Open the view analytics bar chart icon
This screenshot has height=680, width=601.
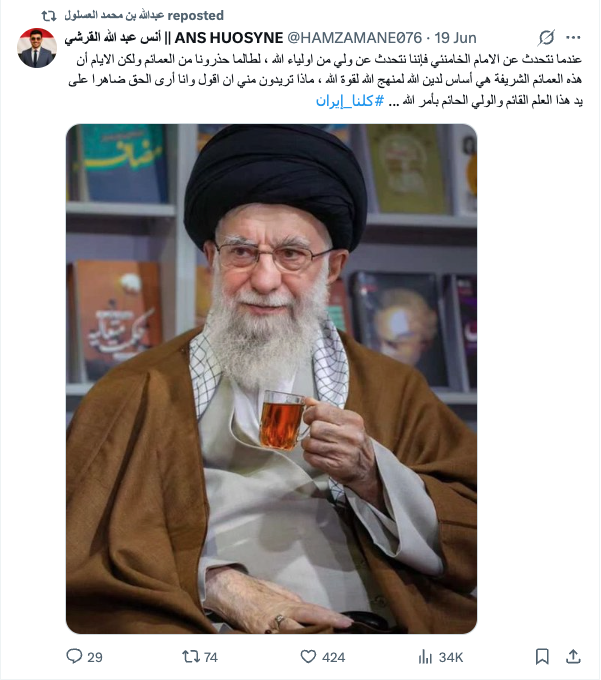point(425,657)
